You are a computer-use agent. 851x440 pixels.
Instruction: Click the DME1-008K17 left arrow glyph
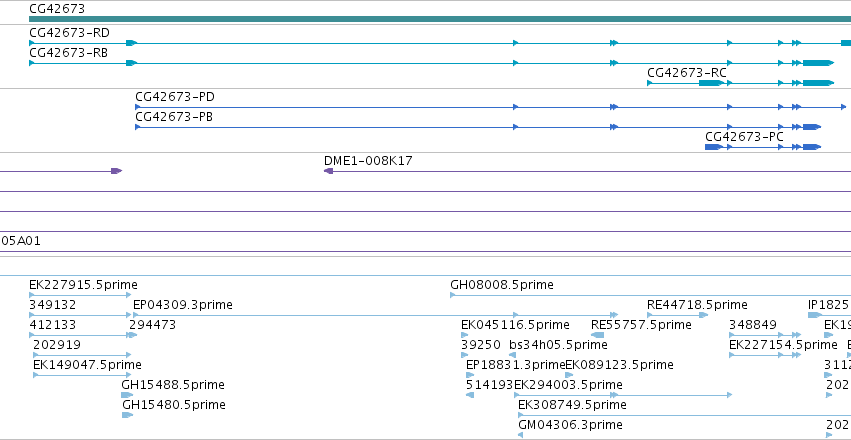pyautogui.click(x=328, y=171)
